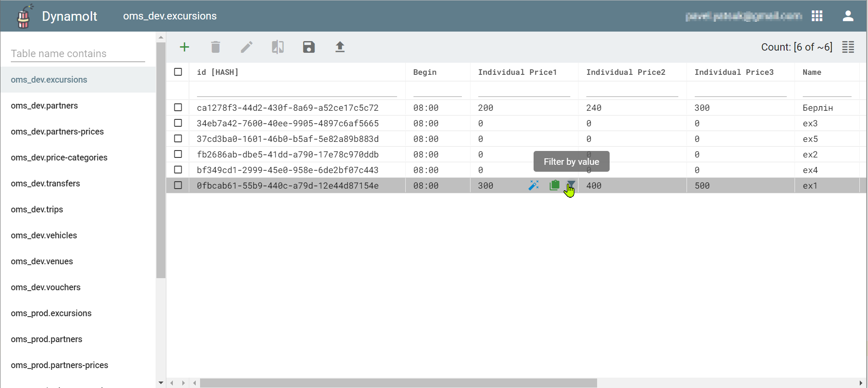This screenshot has height=388, width=868.
Task: Click the Name column filter input
Action: coord(827,91)
